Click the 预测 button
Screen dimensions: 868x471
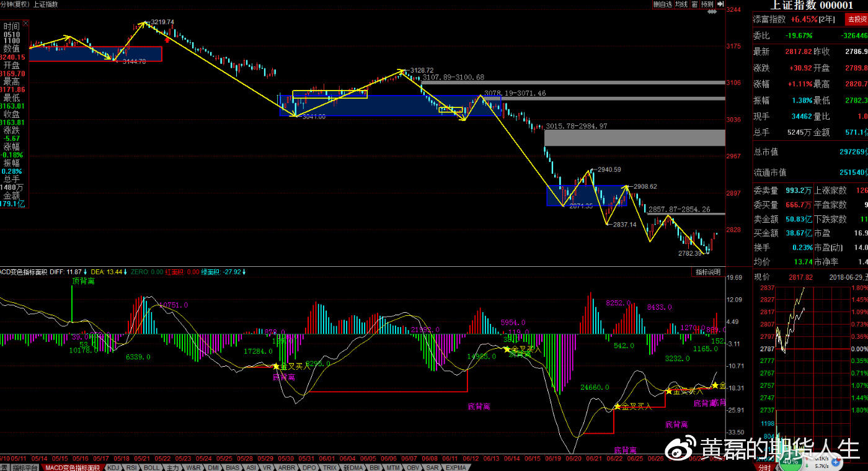pos(707,4)
